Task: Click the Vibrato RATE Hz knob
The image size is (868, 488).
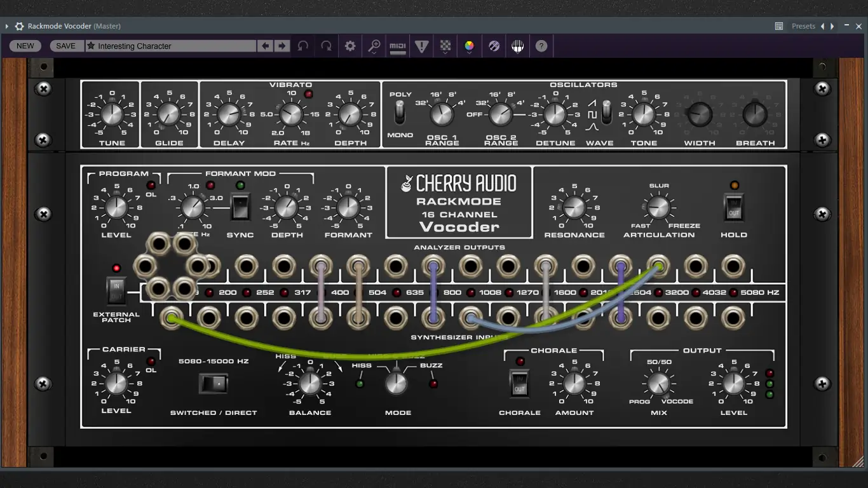Action: coord(291,115)
